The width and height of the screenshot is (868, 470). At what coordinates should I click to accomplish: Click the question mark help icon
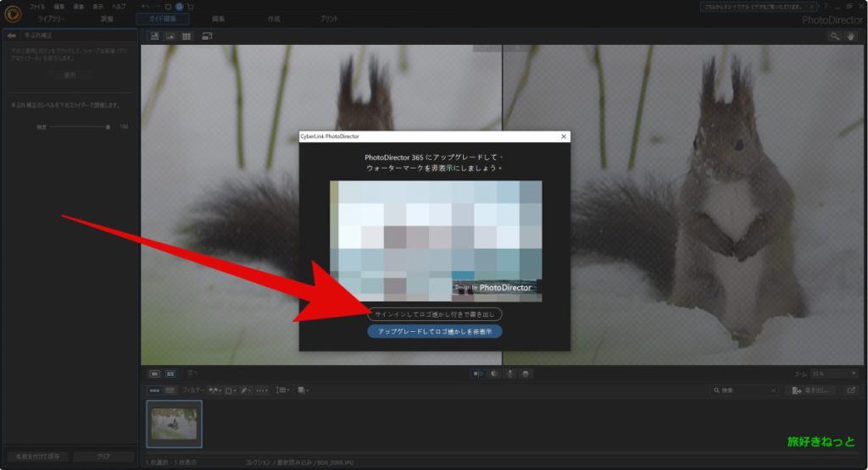826,7
